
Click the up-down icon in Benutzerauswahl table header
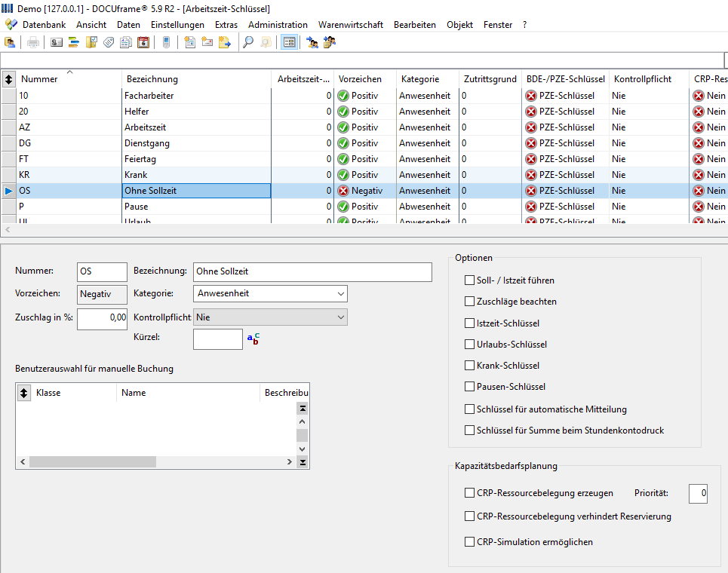click(x=23, y=393)
